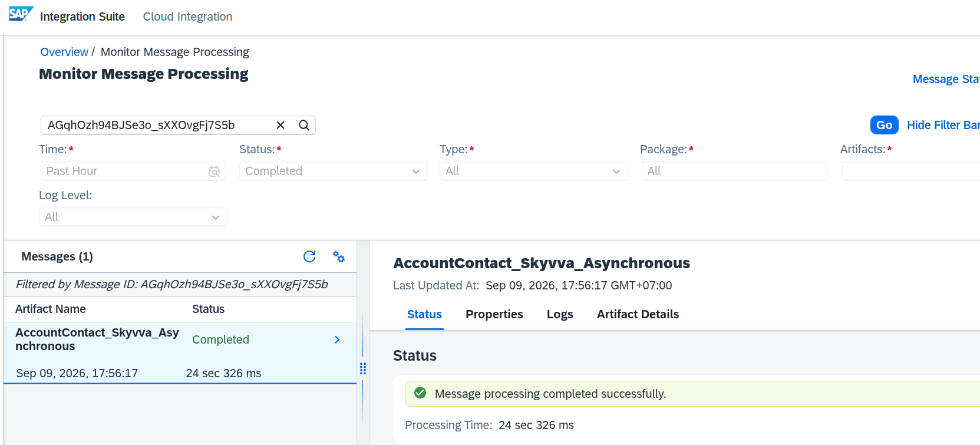Click the Monitor Message Processing breadcrumb text
The image size is (980, 445).
[x=175, y=52]
